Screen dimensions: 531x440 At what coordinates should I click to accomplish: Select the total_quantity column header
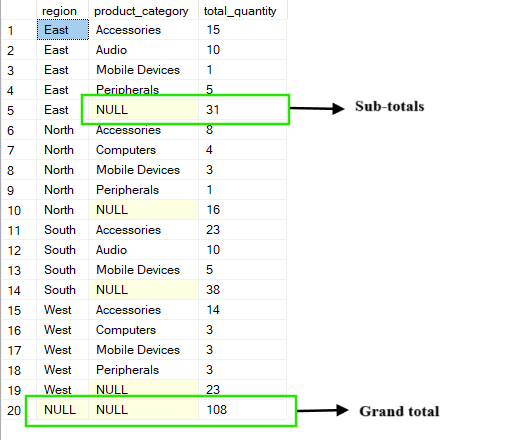pyautogui.click(x=242, y=10)
